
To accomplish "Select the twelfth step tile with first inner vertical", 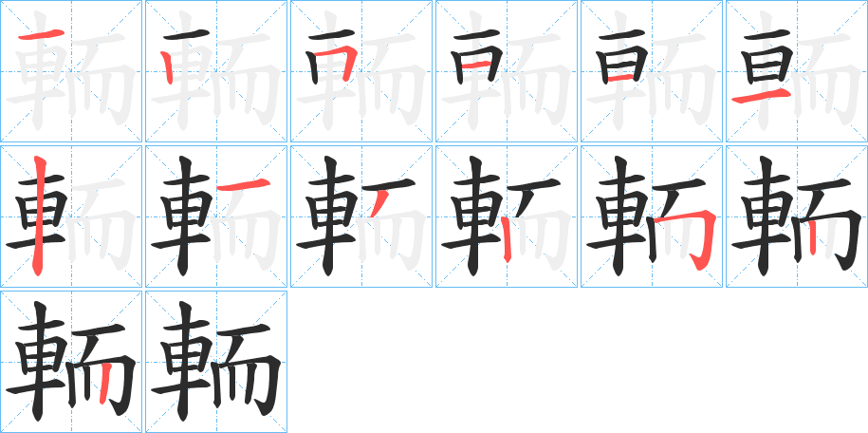I will point(797,216).
